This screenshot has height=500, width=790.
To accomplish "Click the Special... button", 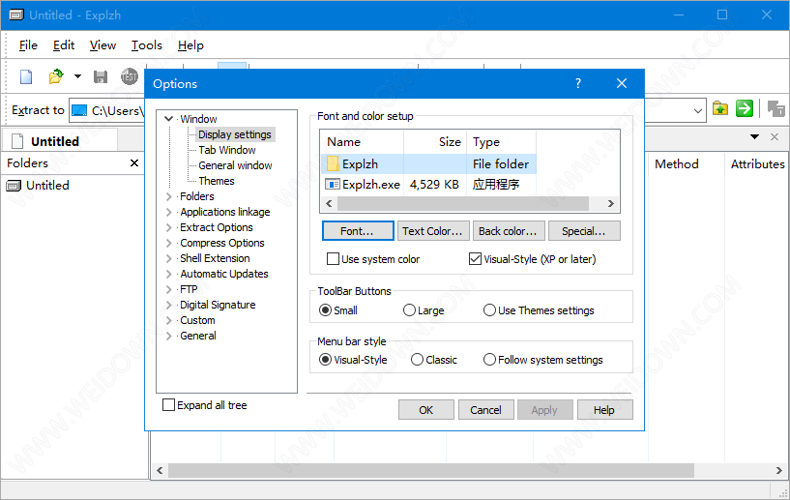I will pos(584,231).
